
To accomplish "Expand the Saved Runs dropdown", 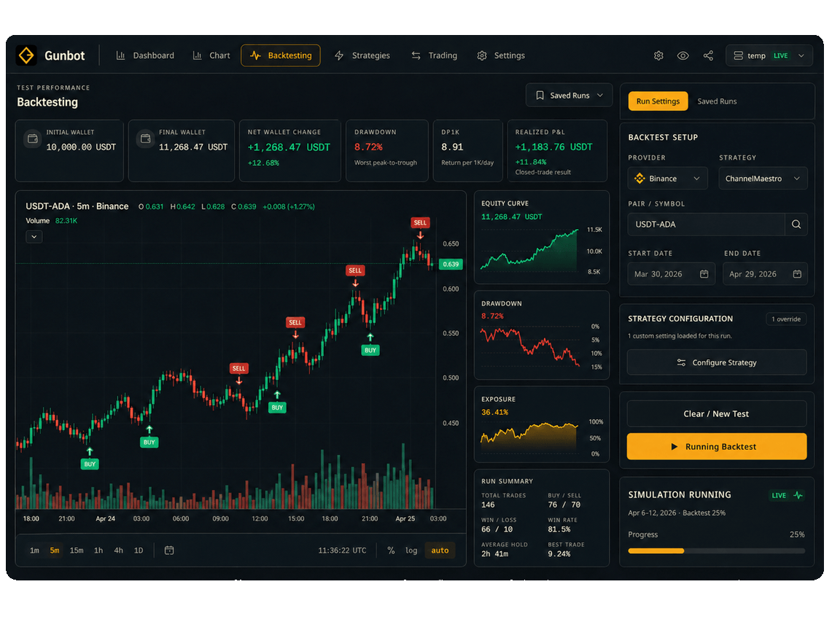I will tap(569, 96).
